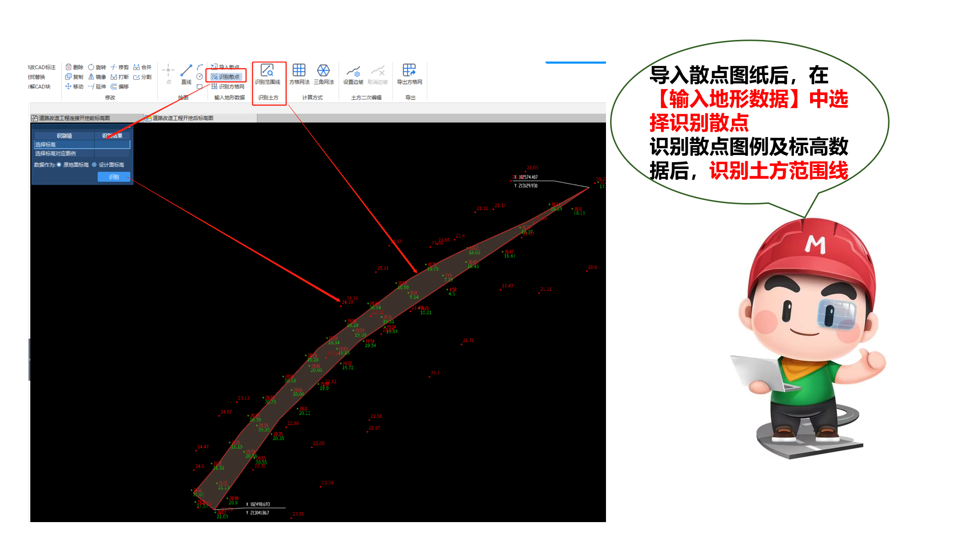
Task: Select the 选择标高 row
Action: pos(82,144)
